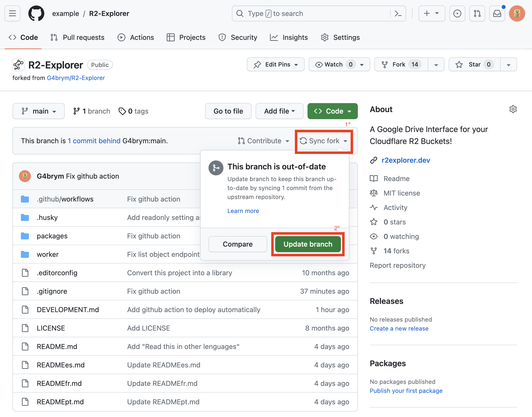Open the pull requests icon in header
The height and width of the screenshot is (417, 532).
(477, 13)
